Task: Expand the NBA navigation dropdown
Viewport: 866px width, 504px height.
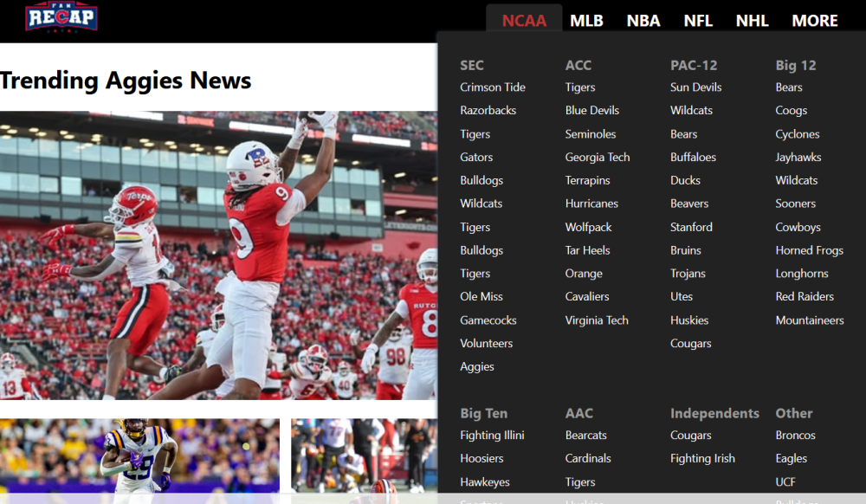Action: click(643, 21)
